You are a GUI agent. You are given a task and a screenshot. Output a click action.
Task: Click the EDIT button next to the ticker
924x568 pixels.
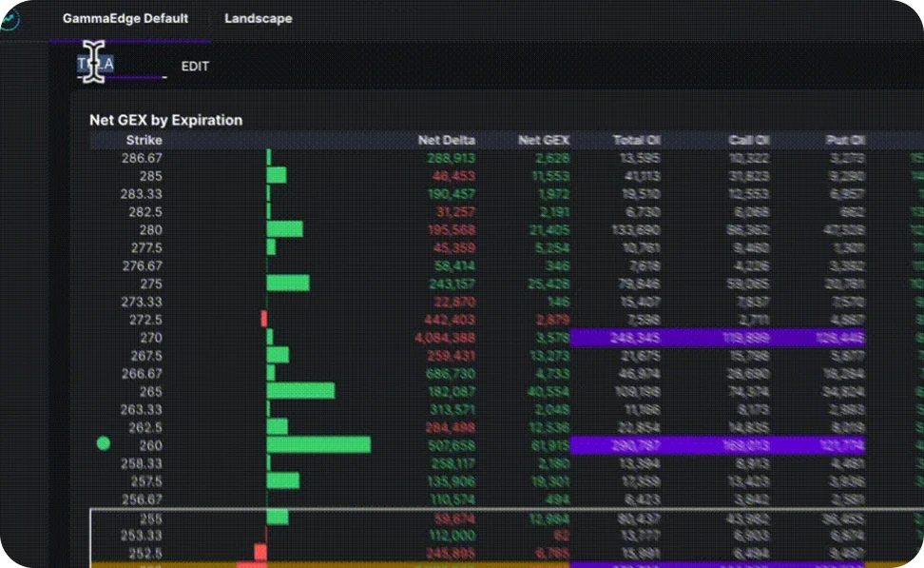point(195,67)
